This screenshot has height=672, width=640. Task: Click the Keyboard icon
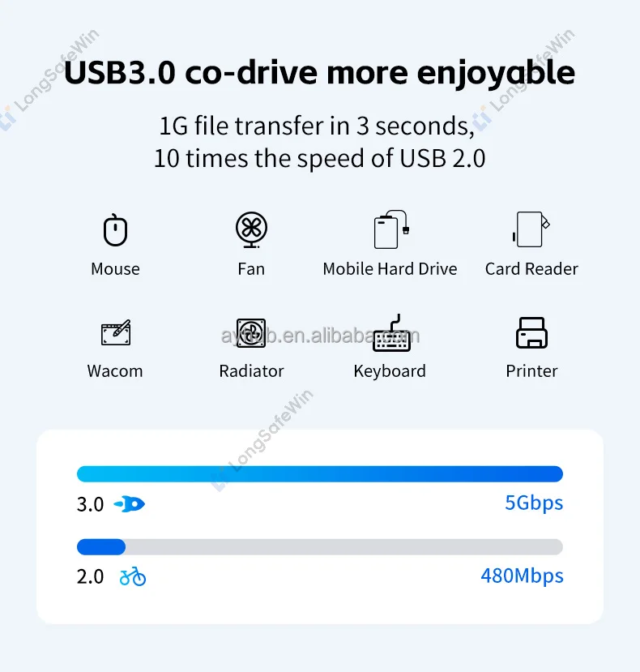click(391, 333)
